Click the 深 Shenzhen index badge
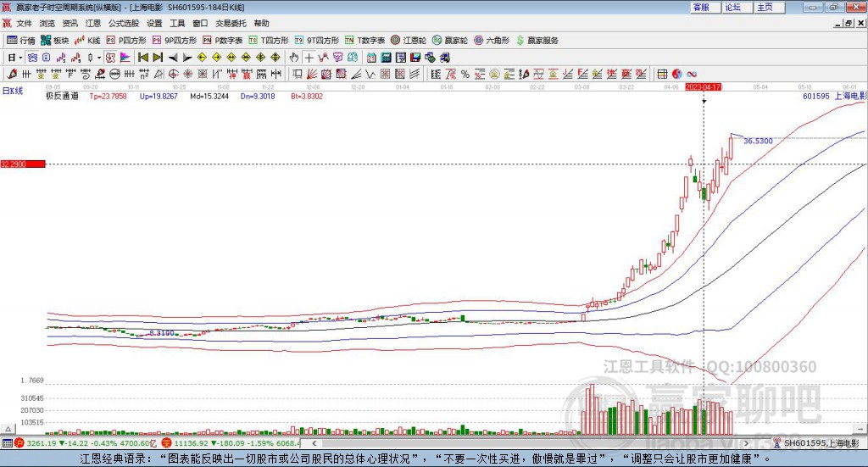Image resolution: width=868 pixels, height=467 pixels. coord(167,443)
